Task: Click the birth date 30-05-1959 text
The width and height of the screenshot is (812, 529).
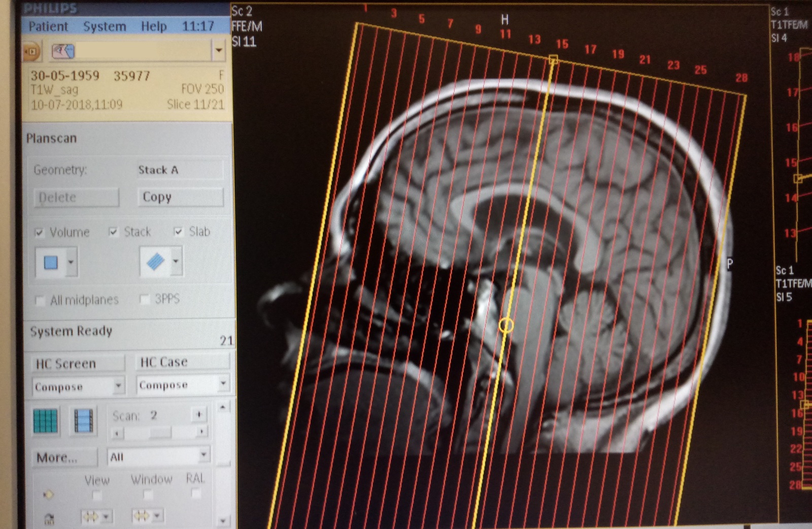Action: click(65, 76)
